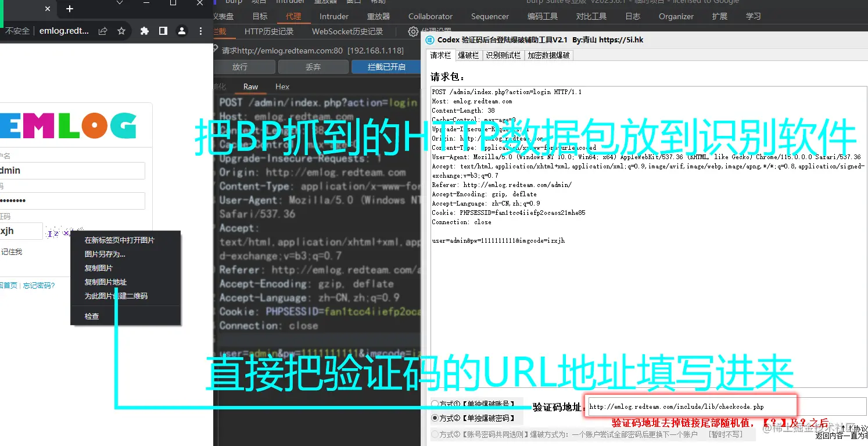
Task: Open the 日志 tab in Burp Suite
Action: coord(633,16)
